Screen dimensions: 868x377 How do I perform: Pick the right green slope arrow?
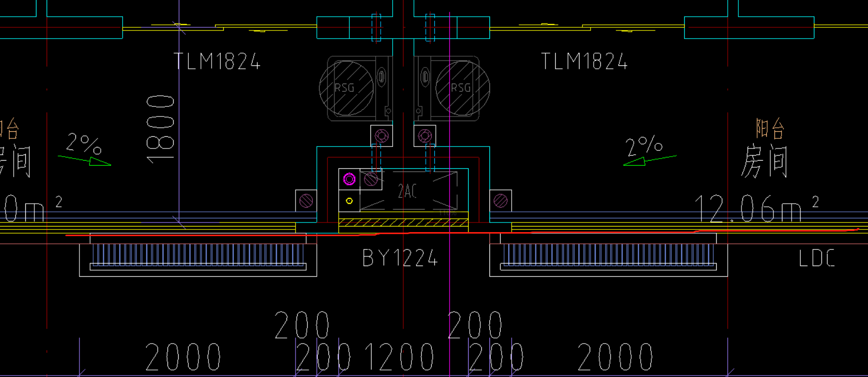tap(650, 161)
